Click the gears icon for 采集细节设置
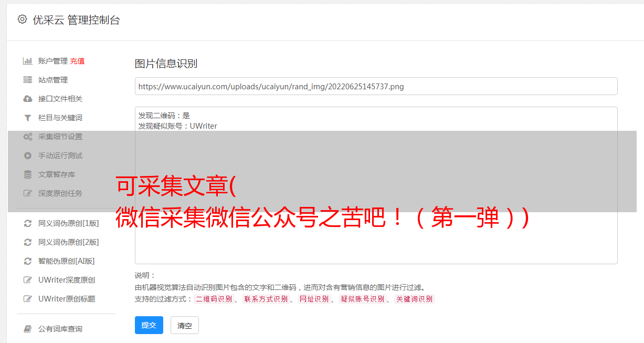 click(x=28, y=137)
